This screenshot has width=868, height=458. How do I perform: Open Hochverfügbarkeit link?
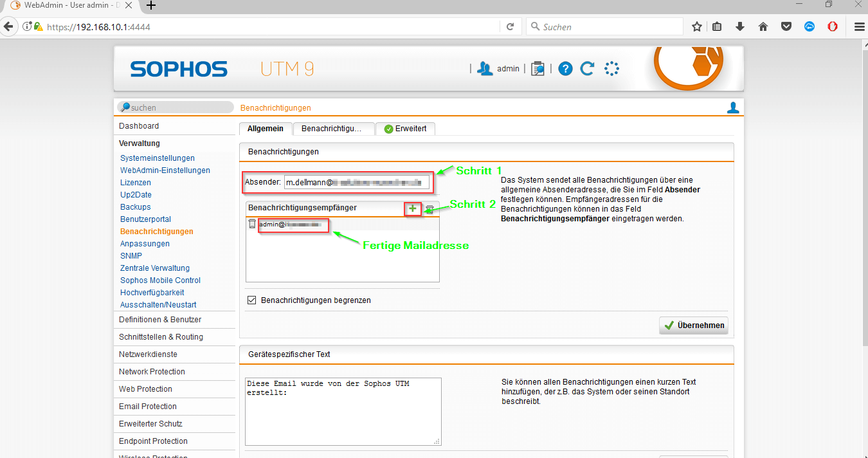point(152,293)
